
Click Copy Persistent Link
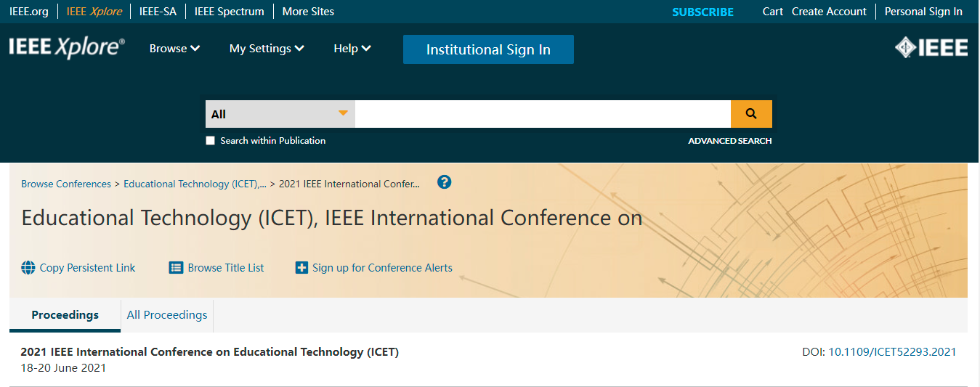[87, 268]
